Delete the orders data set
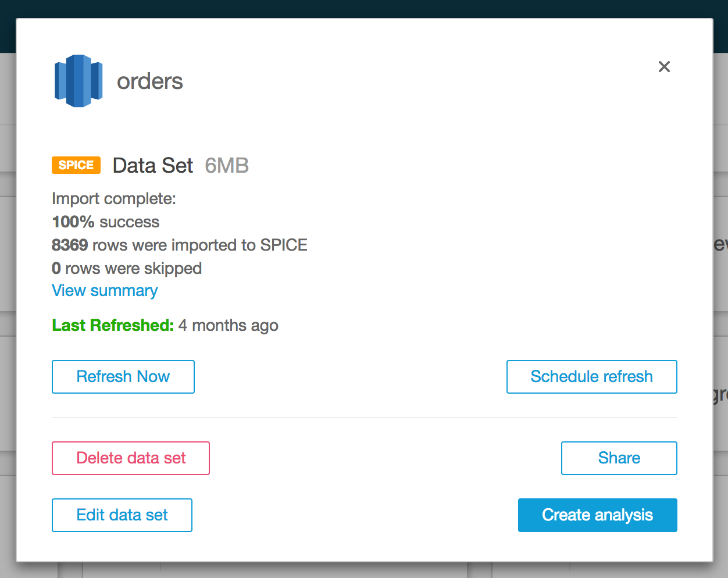 coord(130,458)
